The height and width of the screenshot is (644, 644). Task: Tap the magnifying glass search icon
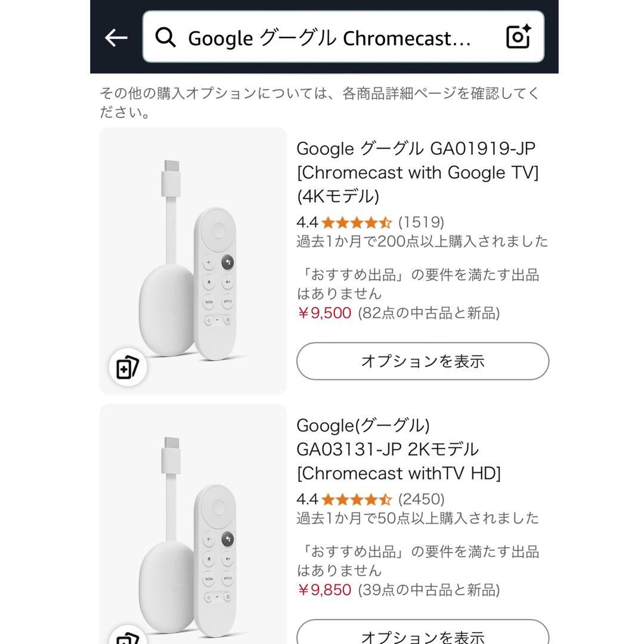pyautogui.click(x=165, y=37)
